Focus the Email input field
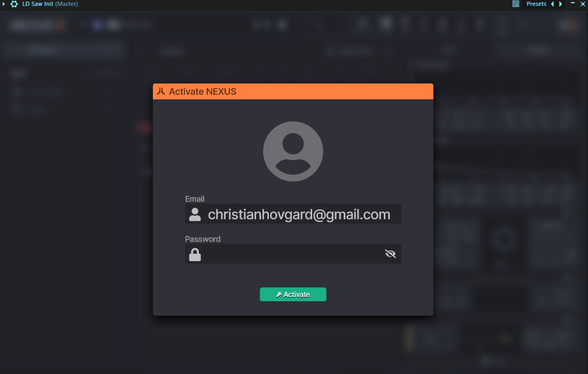The image size is (588, 374). pos(293,213)
